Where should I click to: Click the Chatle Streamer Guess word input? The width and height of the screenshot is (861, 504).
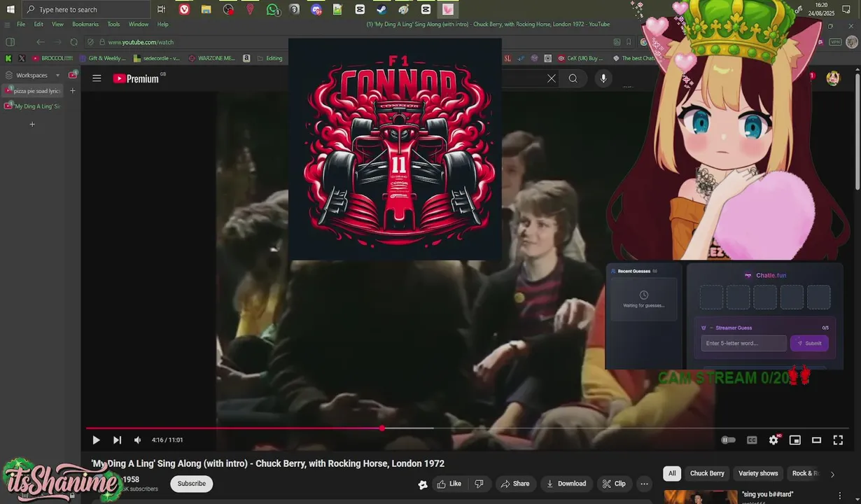(743, 343)
